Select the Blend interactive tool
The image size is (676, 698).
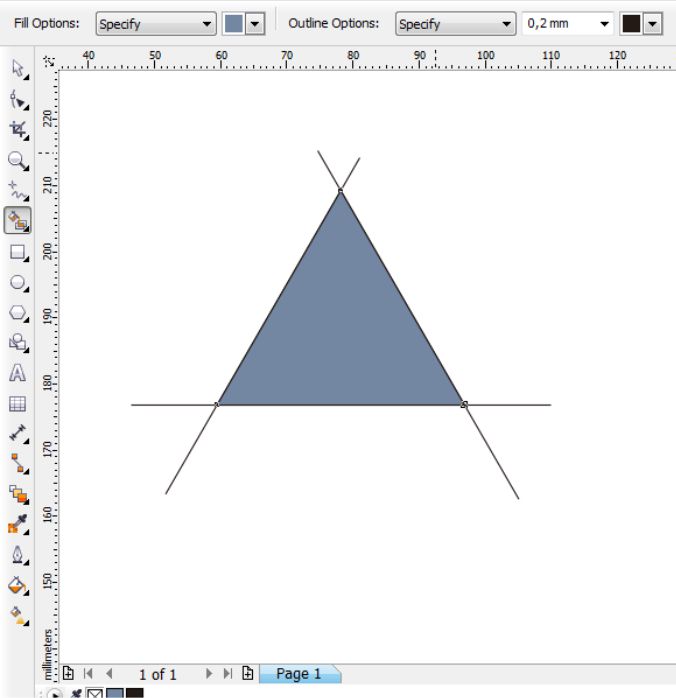coord(18,494)
